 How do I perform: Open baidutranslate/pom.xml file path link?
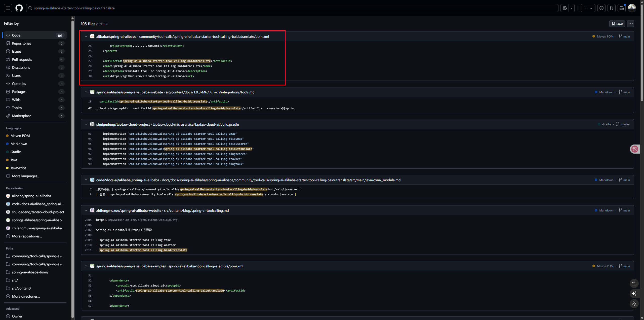(x=204, y=37)
